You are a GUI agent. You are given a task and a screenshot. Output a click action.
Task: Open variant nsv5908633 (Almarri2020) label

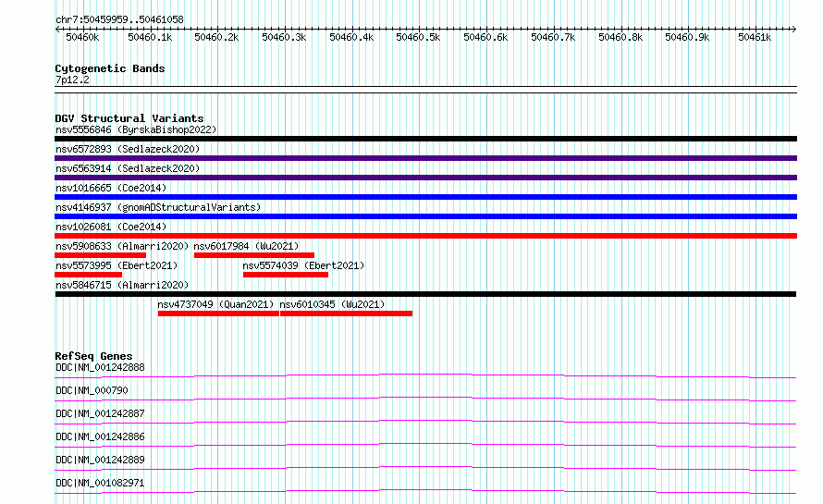[122, 246]
